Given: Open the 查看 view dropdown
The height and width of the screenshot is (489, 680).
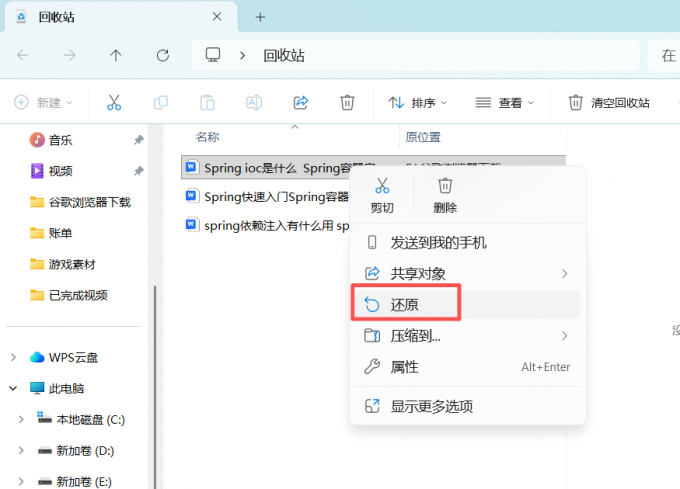Looking at the screenshot, I should click(x=504, y=103).
